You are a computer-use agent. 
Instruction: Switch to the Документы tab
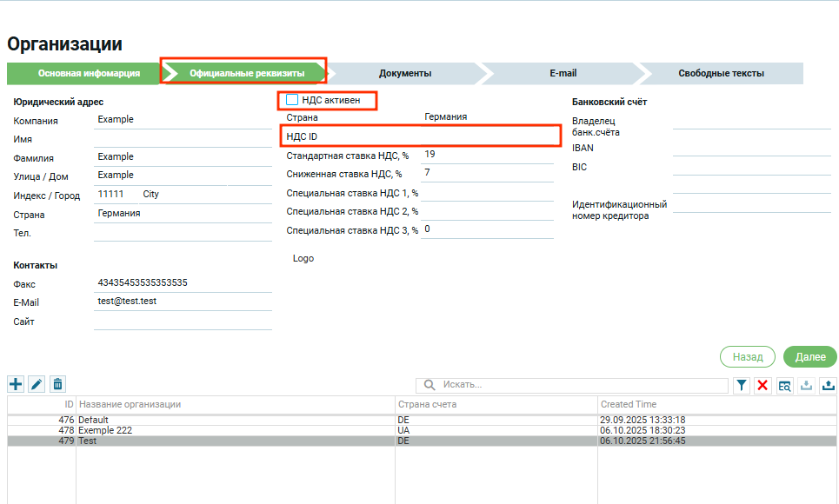[x=405, y=74]
